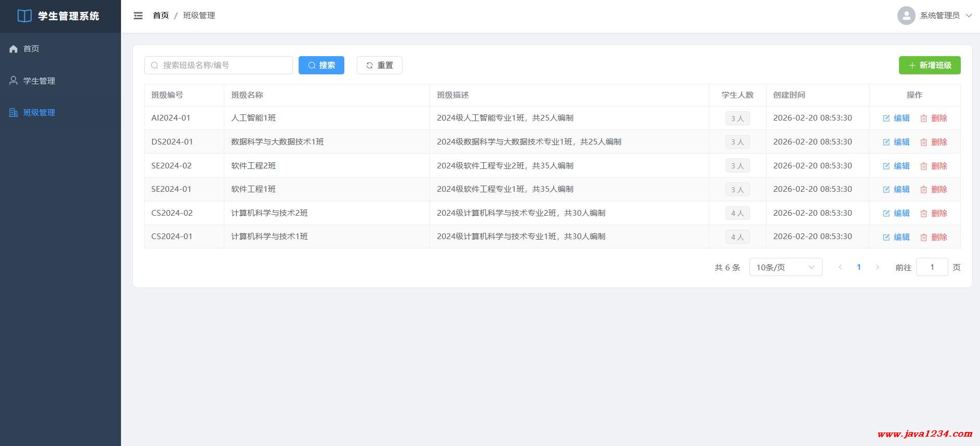
Task: Select 班级管理 in the sidebar menu
Action: 39,112
